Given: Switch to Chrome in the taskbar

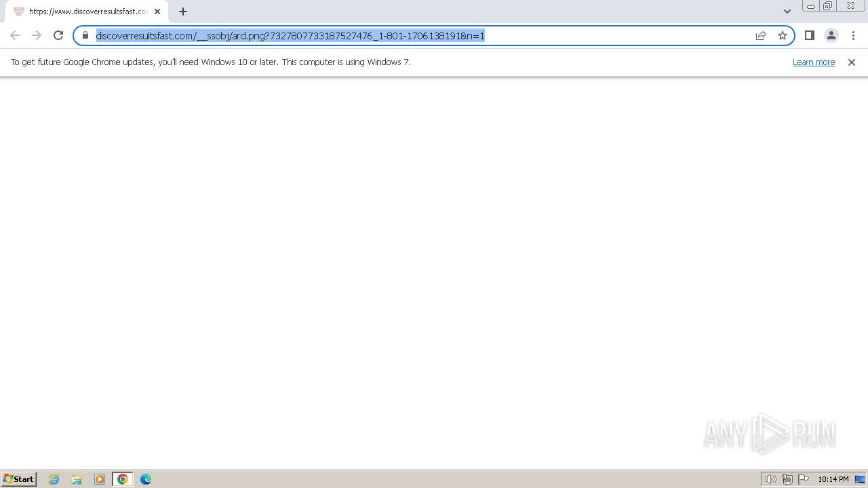Looking at the screenshot, I should (123, 479).
